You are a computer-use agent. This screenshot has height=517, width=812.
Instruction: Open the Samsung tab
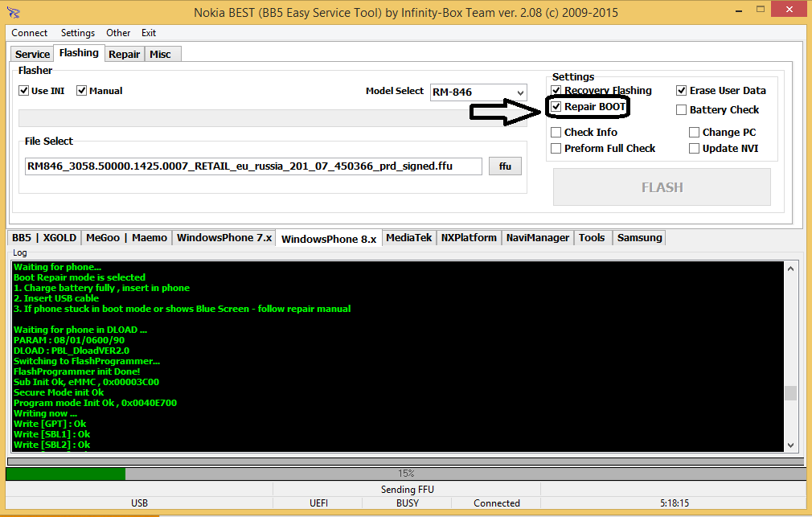point(640,238)
